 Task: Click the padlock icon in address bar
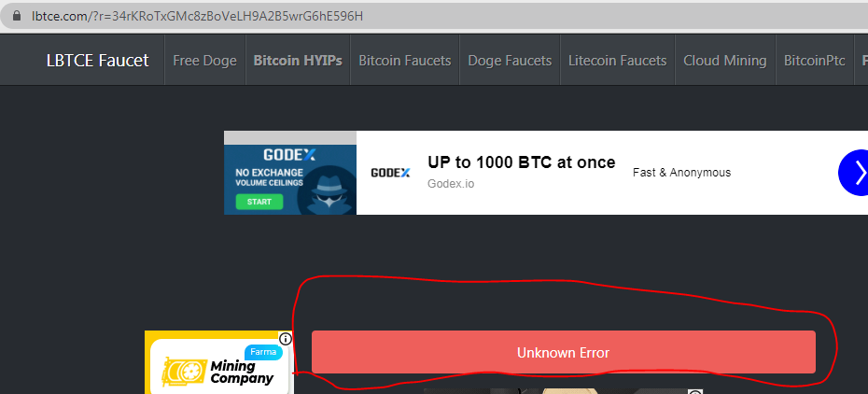click(16, 16)
